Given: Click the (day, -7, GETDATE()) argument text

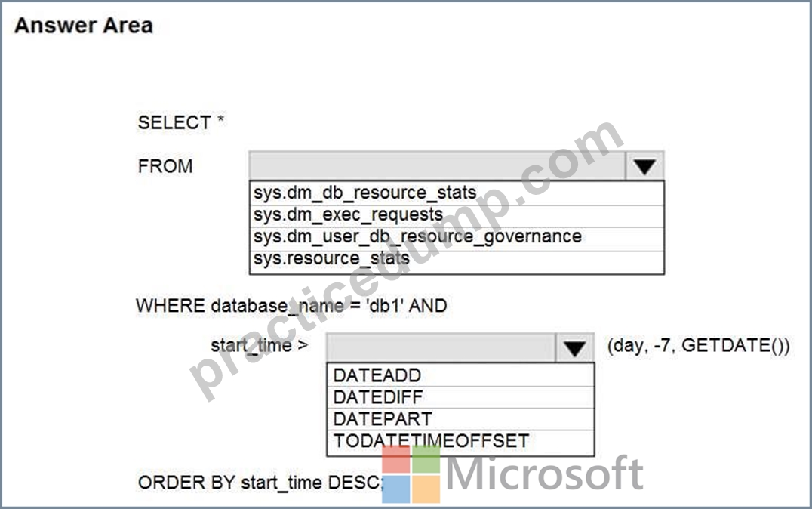Looking at the screenshot, I should tap(699, 345).
